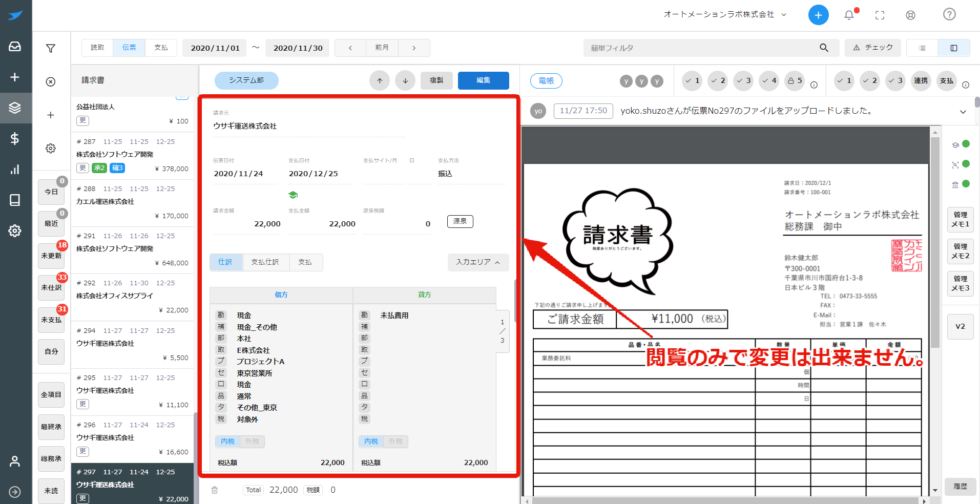Open the company name dropdown オートメーションラボ株式会社

(725, 14)
